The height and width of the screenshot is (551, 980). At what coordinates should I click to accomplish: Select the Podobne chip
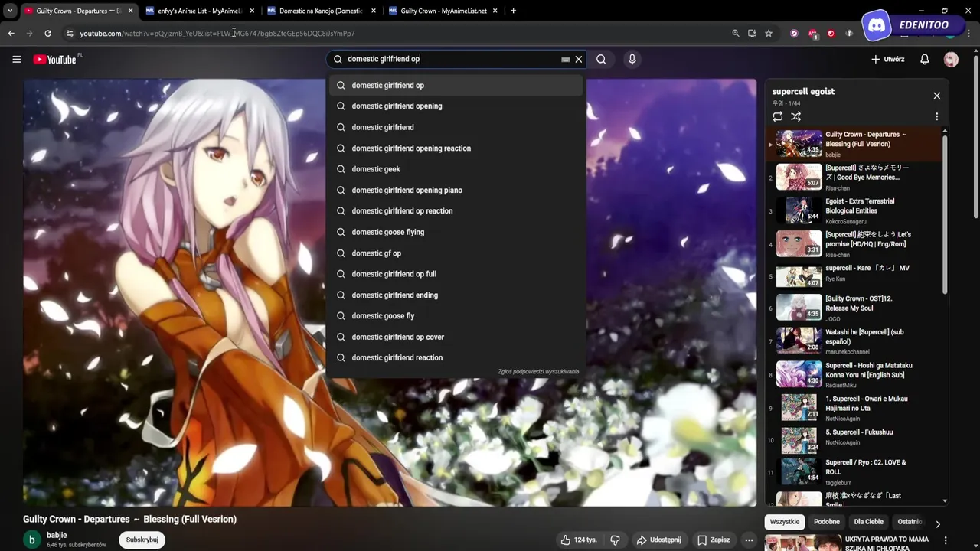[827, 522]
